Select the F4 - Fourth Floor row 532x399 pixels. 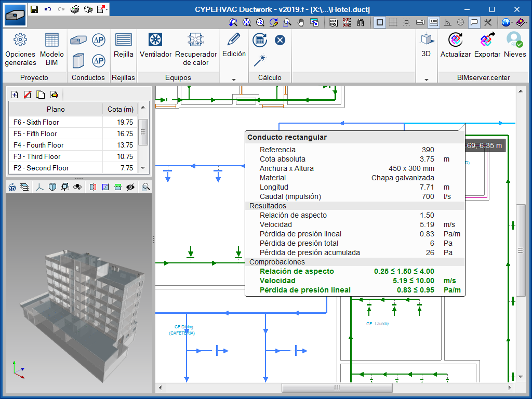tap(73, 145)
